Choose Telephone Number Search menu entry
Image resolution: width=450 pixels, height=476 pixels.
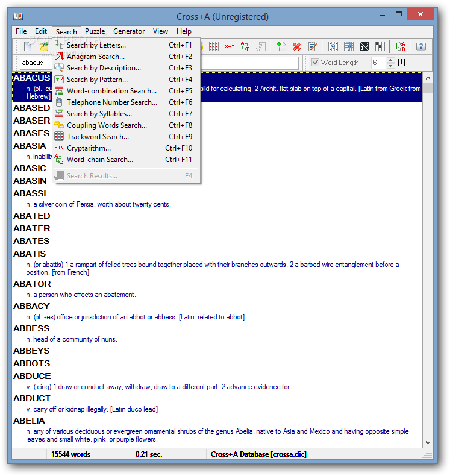(x=127, y=102)
